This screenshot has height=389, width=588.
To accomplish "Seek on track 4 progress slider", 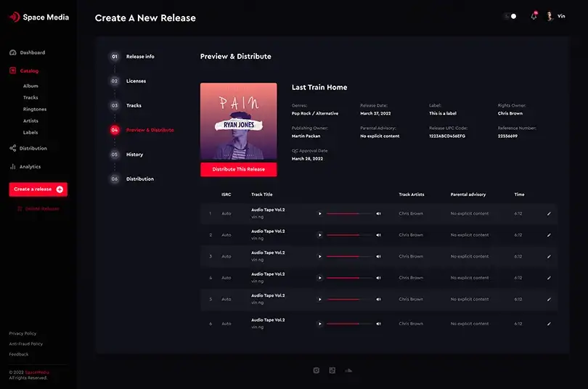I will click(x=349, y=278).
